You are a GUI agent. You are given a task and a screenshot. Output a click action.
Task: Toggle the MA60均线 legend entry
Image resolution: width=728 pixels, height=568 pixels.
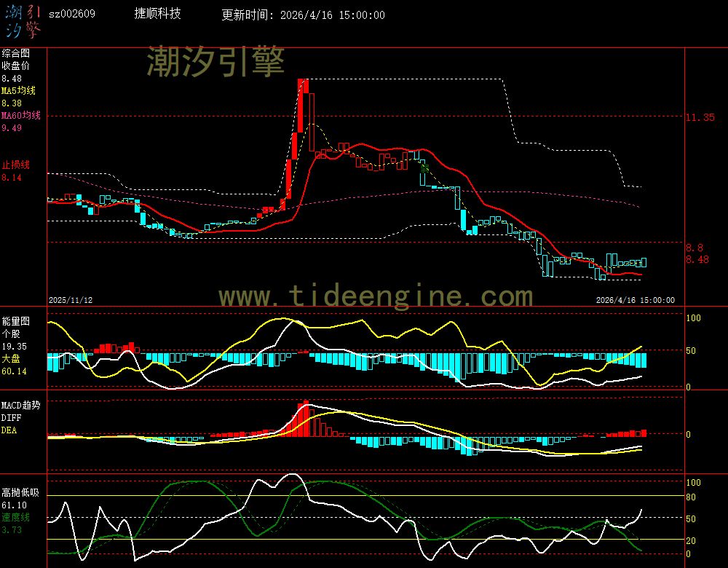click(x=20, y=116)
